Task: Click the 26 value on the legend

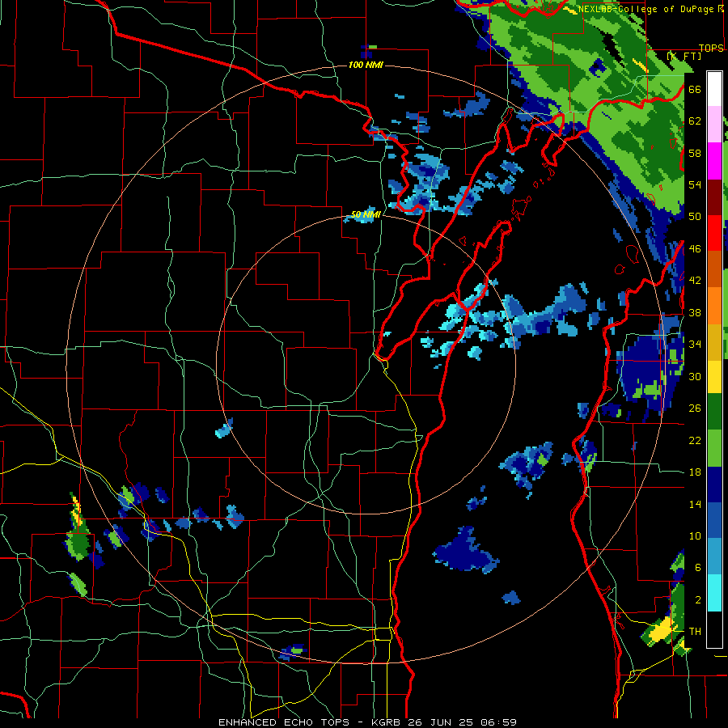Action: 695,408
